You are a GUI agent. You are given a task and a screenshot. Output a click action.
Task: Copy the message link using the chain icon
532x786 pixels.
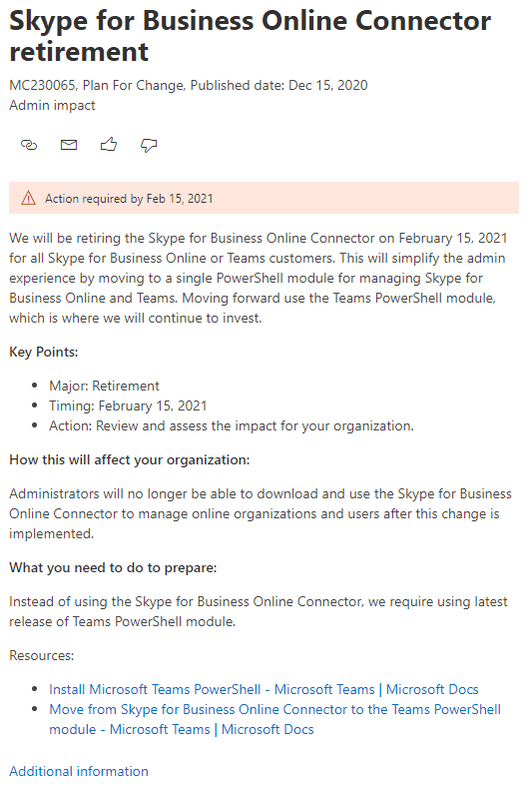tap(29, 146)
